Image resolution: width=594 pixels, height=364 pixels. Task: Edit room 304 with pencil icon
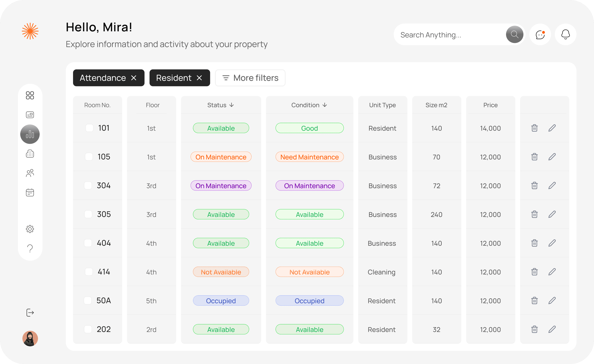(x=552, y=186)
